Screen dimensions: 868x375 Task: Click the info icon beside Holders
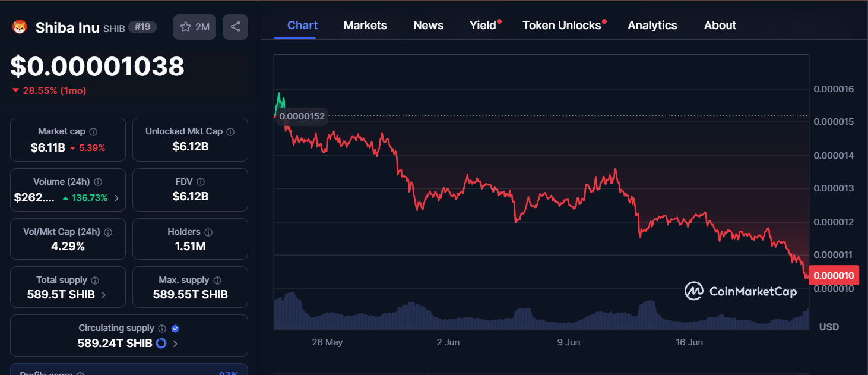click(208, 232)
